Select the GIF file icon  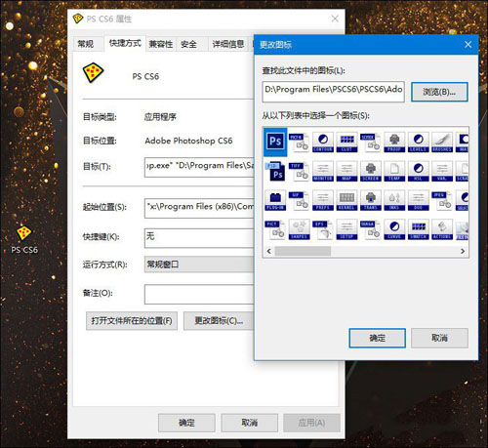click(299, 200)
